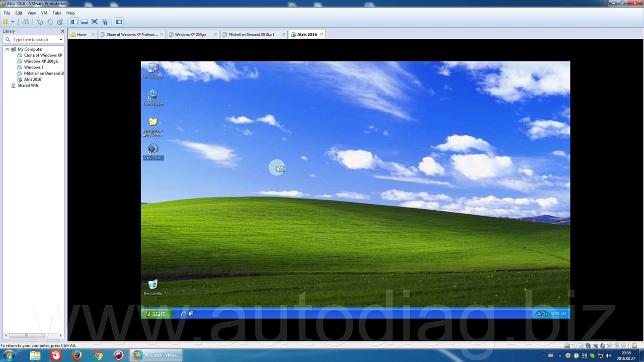Click the library search input field
The height and width of the screenshot is (362, 644).
coord(34,40)
